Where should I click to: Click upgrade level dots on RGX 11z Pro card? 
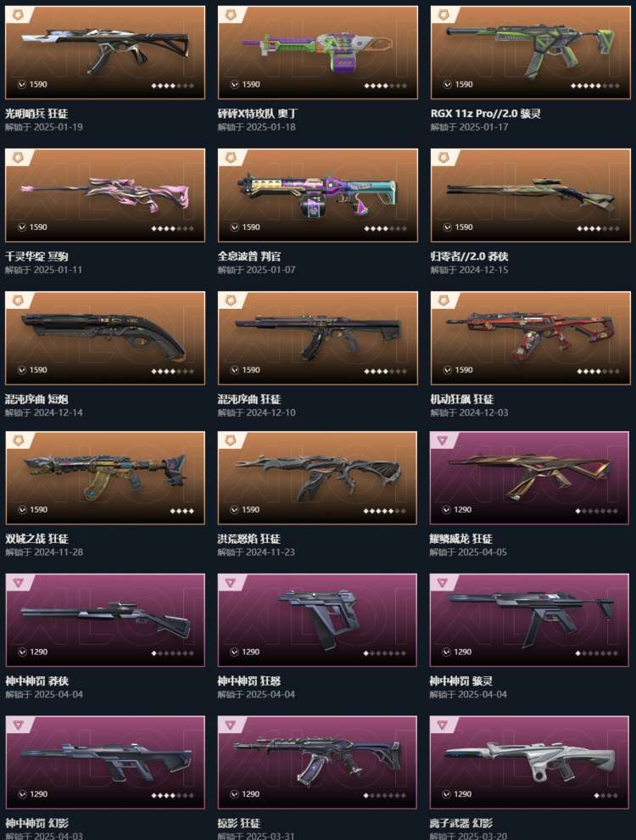point(594,85)
